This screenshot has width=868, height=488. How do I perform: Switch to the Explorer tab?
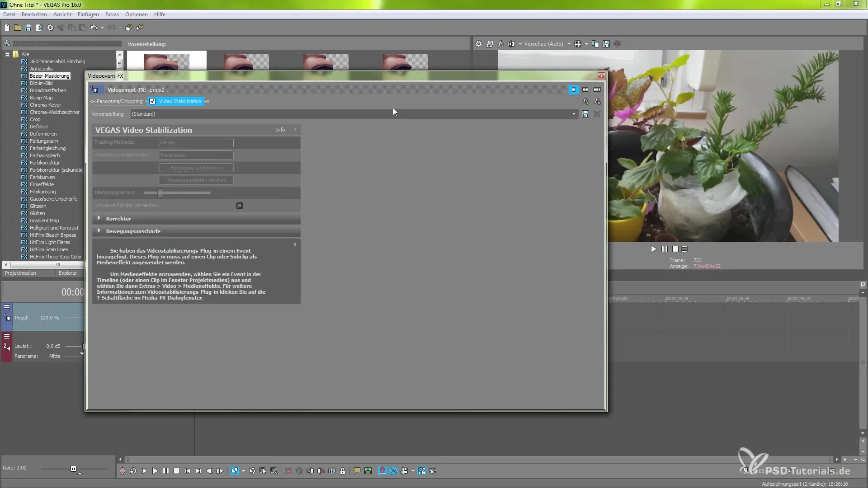click(68, 273)
